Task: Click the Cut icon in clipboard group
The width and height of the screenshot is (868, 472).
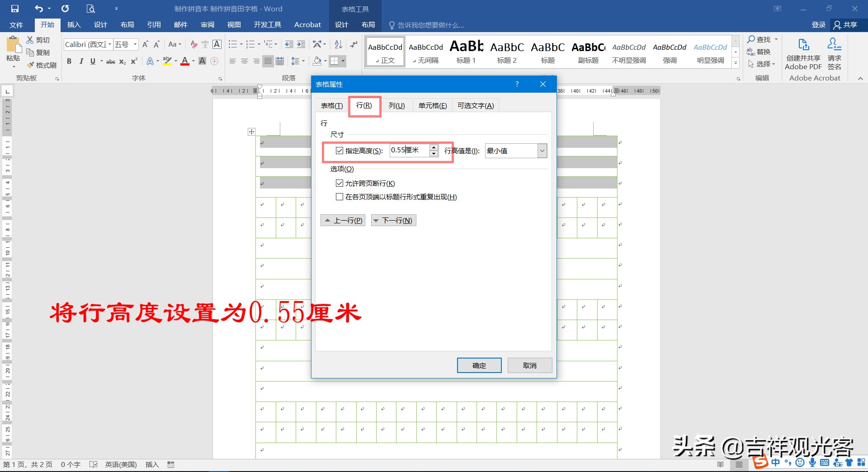Action: [30, 39]
